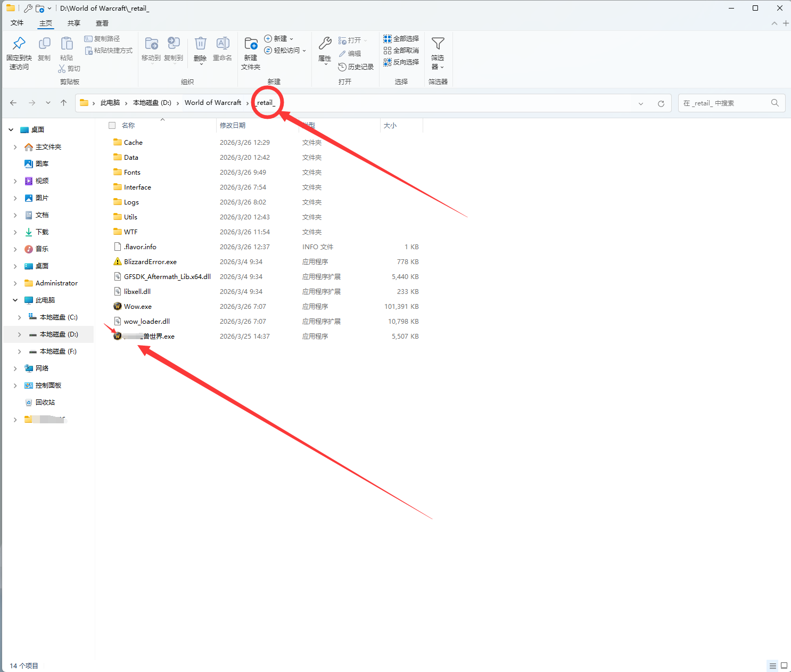Viewport: 791px width, 672px height.
Task: Expand the Local Disk (C:) tree node
Action: tap(20, 317)
